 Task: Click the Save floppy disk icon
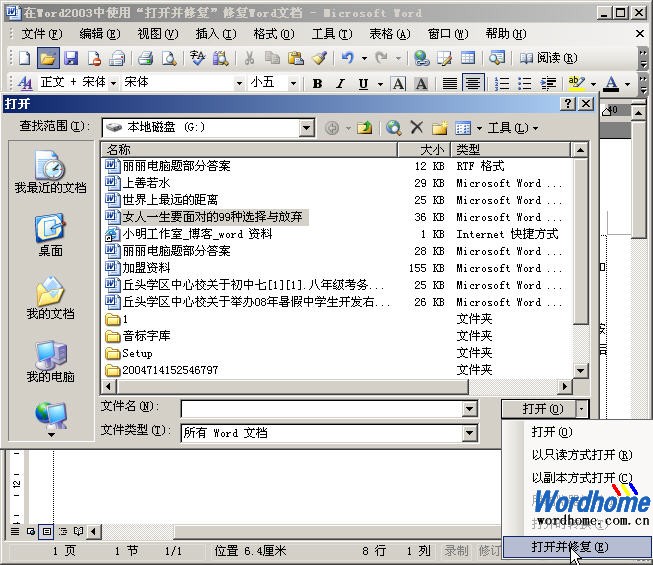(71, 58)
